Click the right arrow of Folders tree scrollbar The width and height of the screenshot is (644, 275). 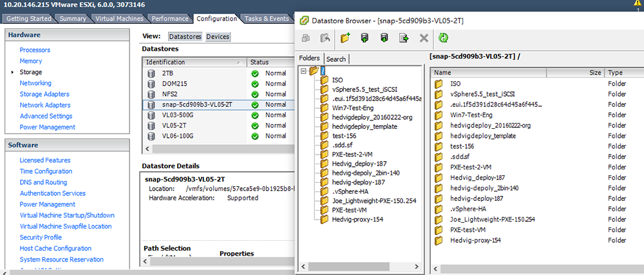pos(417,267)
